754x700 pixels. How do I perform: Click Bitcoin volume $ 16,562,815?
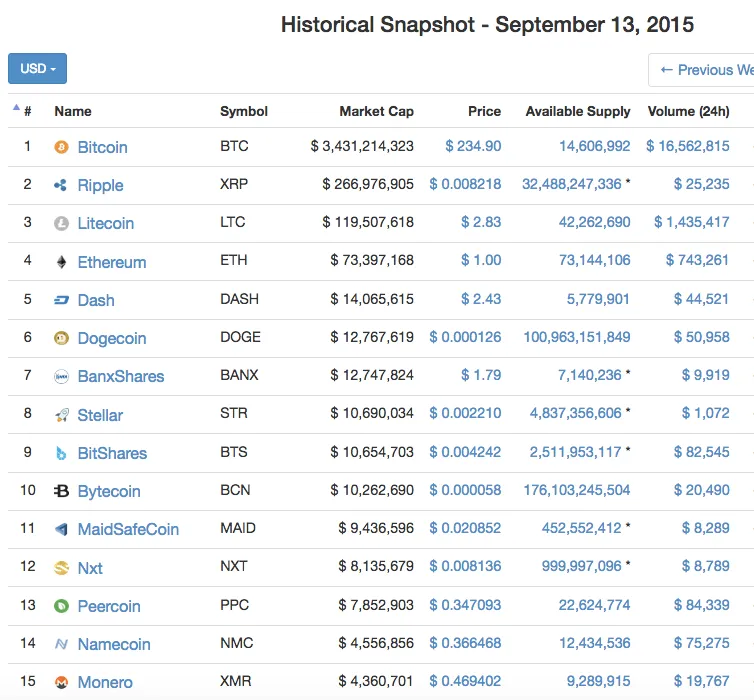688,146
